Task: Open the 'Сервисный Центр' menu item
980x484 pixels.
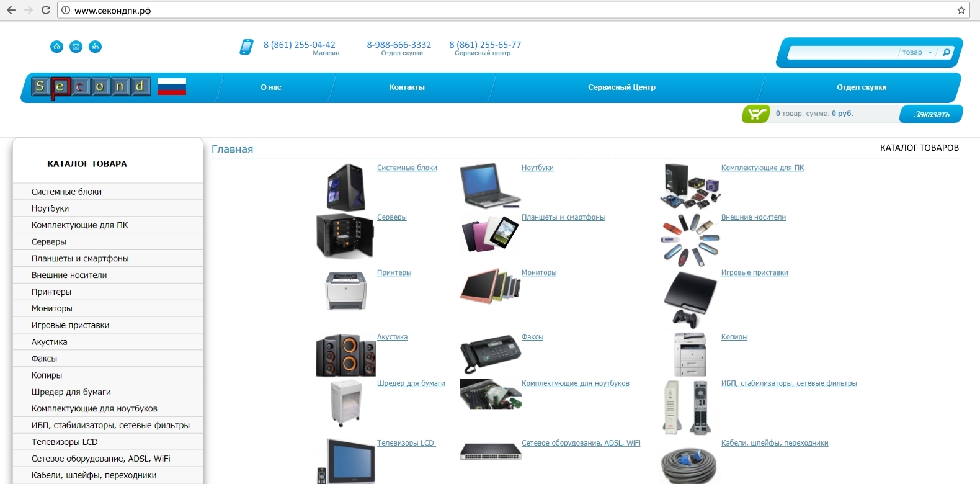Action: [x=621, y=87]
